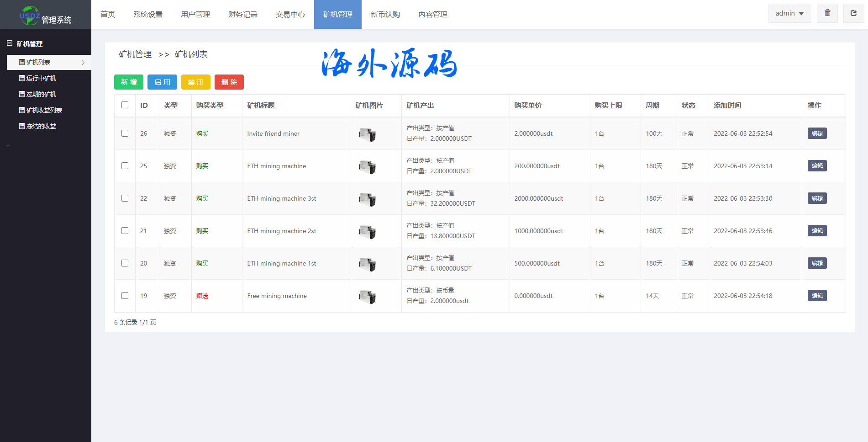The image size is (868, 442).
Task: Open the 交易中心 top menu
Action: (x=290, y=15)
